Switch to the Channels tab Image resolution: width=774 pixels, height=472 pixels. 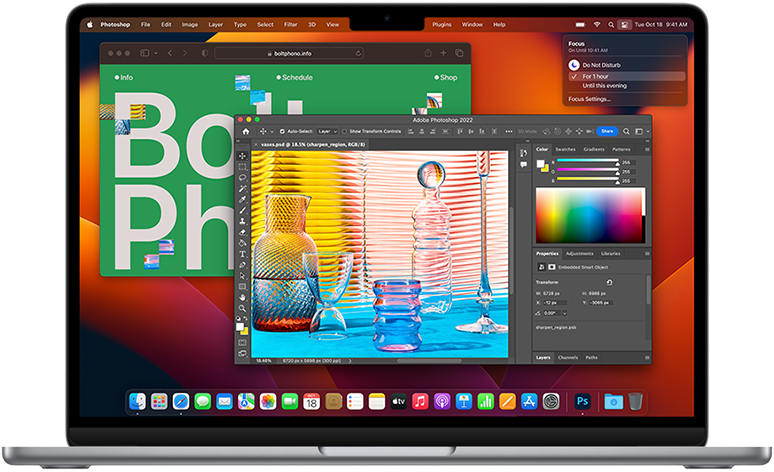(x=568, y=357)
